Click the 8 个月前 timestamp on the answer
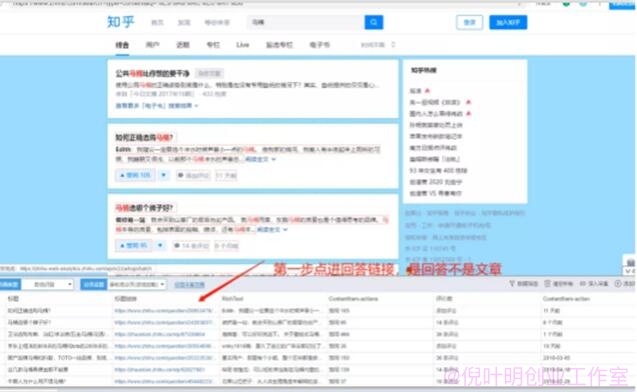Viewport: 637px width, 392px height. (x=226, y=246)
